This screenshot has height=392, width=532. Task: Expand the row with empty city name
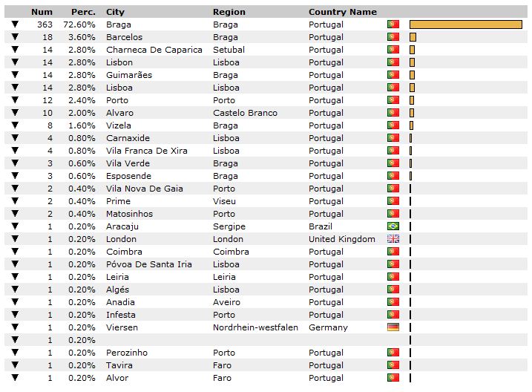coord(15,339)
